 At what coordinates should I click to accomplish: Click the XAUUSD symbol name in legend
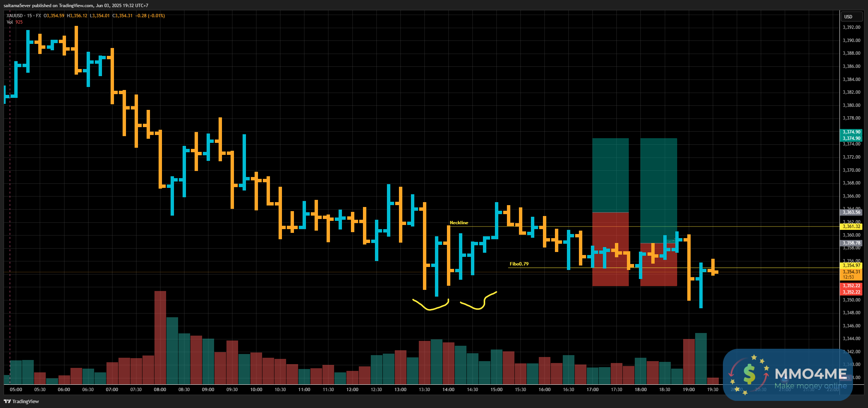[x=15, y=16]
